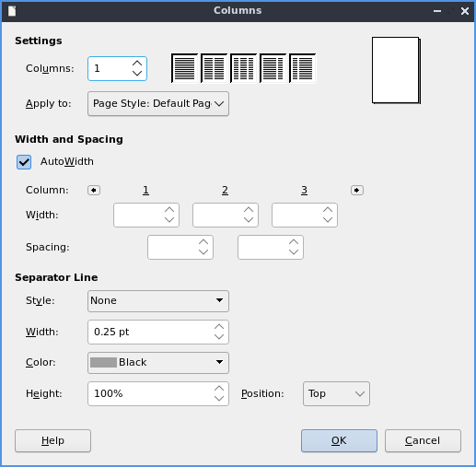The height and width of the screenshot is (467, 476).
Task: Open Help for the Columns dialog
Action: 52,440
